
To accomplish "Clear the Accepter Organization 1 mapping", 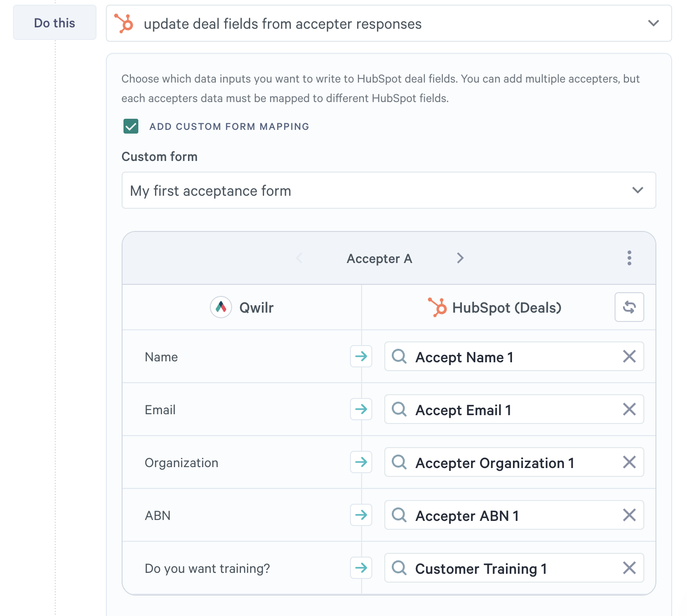I will tap(629, 462).
